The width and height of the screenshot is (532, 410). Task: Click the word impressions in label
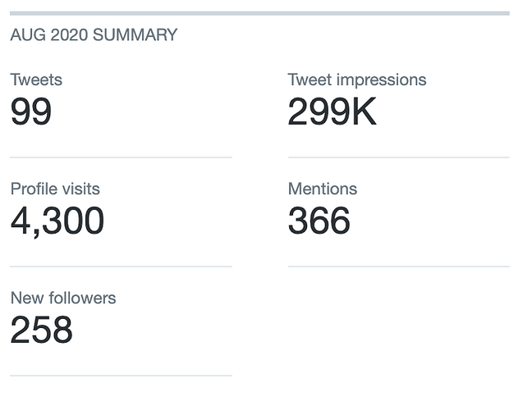point(382,80)
